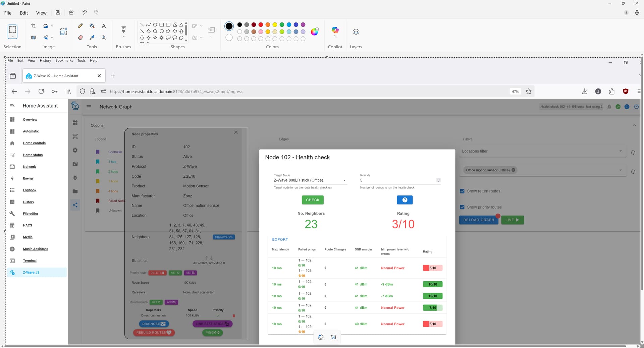Image resolution: width=644 pixels, height=348 pixels.
Task: Expand the Selection tool dropdown
Action: point(12,37)
